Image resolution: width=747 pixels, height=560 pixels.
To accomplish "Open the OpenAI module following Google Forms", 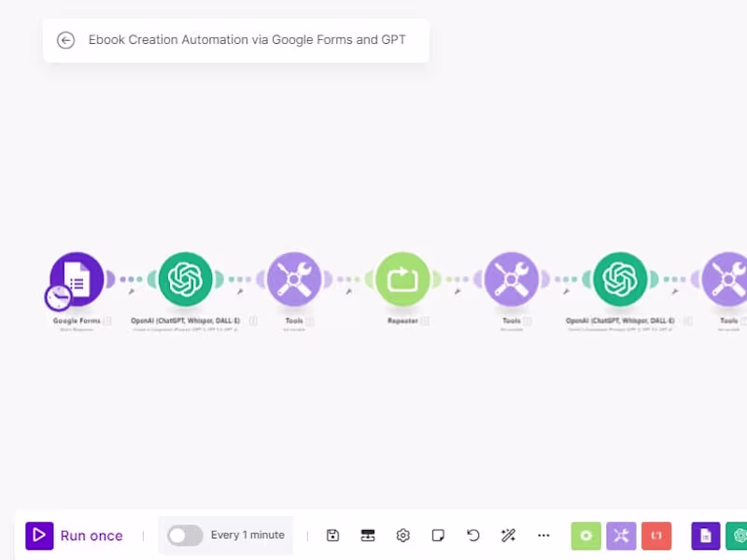I will pyautogui.click(x=186, y=279).
